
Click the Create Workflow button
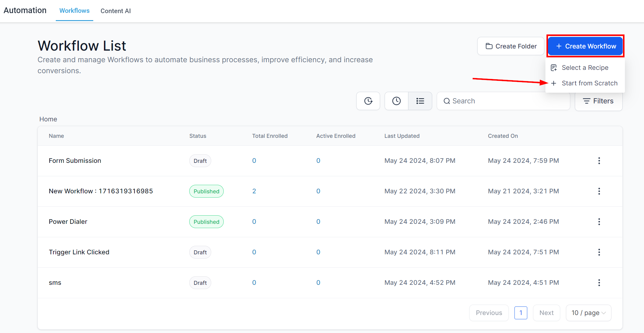coord(585,46)
